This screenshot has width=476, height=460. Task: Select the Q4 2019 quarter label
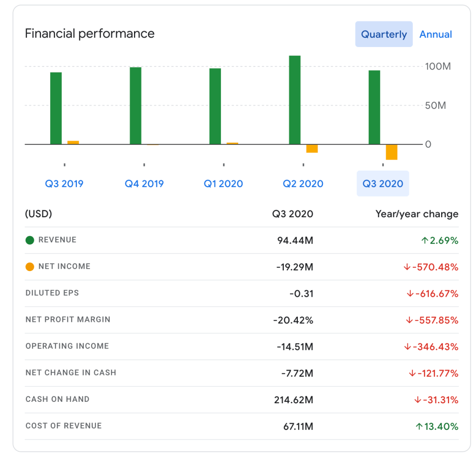[x=144, y=184]
